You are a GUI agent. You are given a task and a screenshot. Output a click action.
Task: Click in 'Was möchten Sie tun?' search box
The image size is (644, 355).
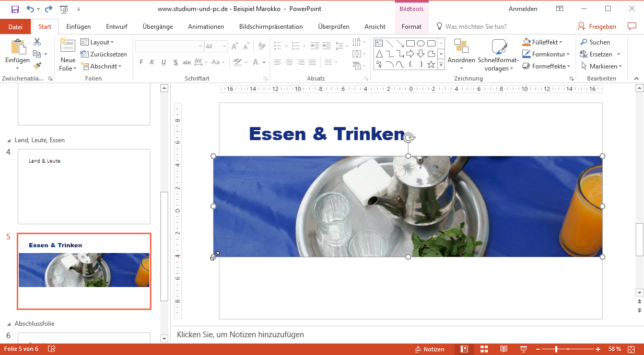(x=476, y=27)
